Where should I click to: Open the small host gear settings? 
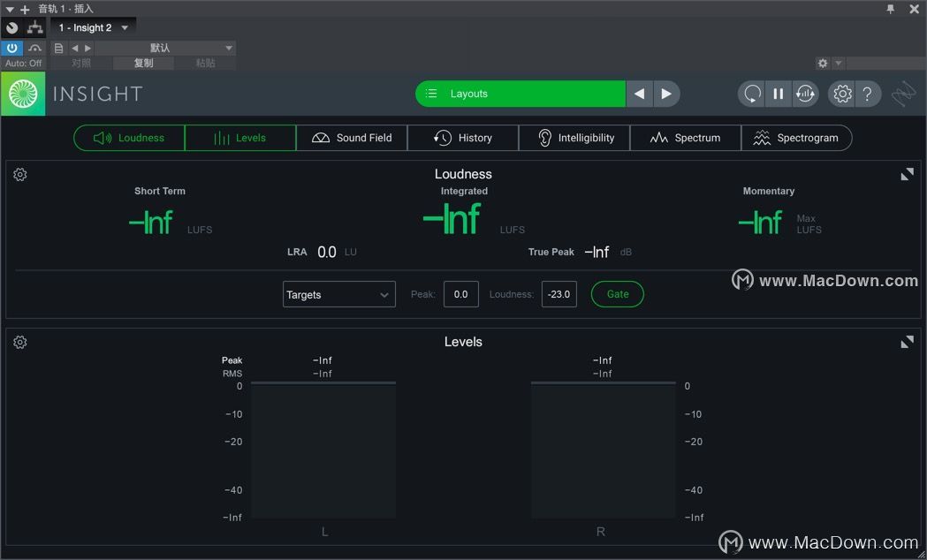pos(823,64)
